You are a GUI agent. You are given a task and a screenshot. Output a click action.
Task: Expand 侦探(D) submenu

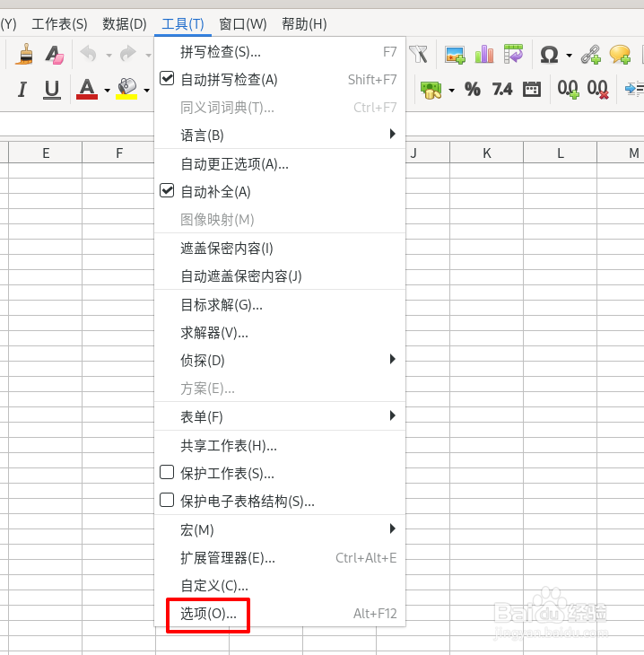click(280, 360)
